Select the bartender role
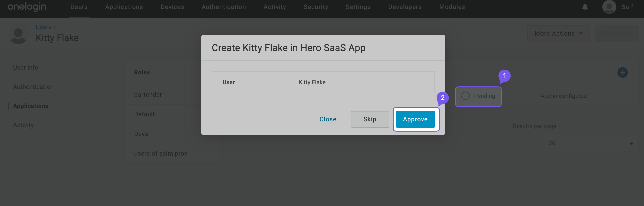 point(148,94)
